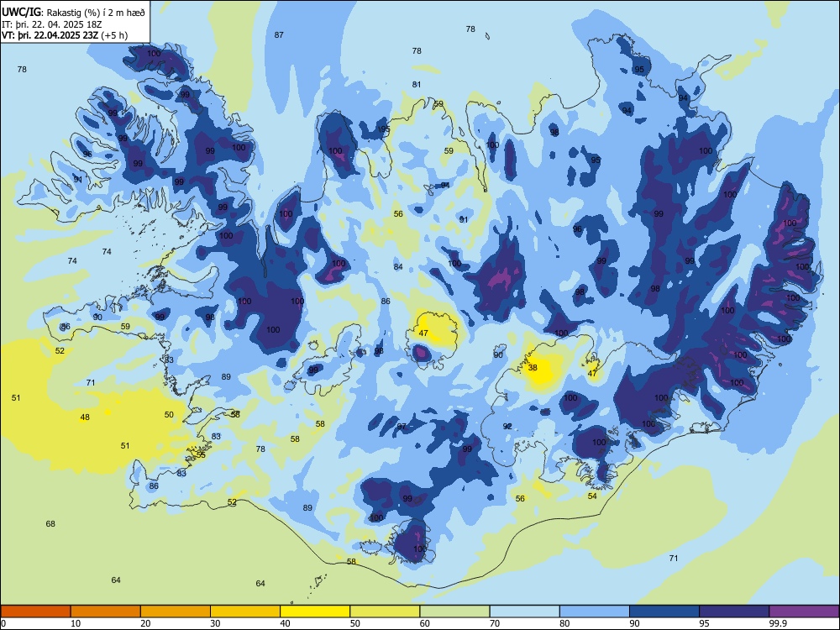Screen dimensions: 840x630
Task: Click the humidity value '87' on the map
Action: (279, 34)
